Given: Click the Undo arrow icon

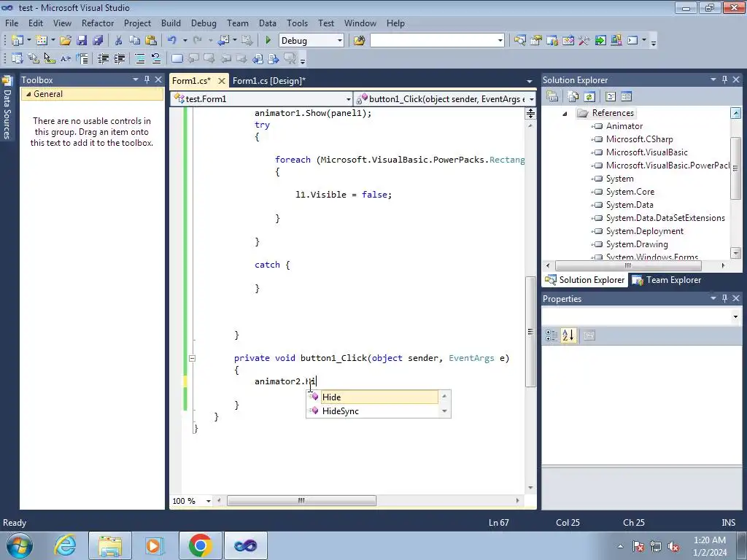Looking at the screenshot, I should click(172, 41).
